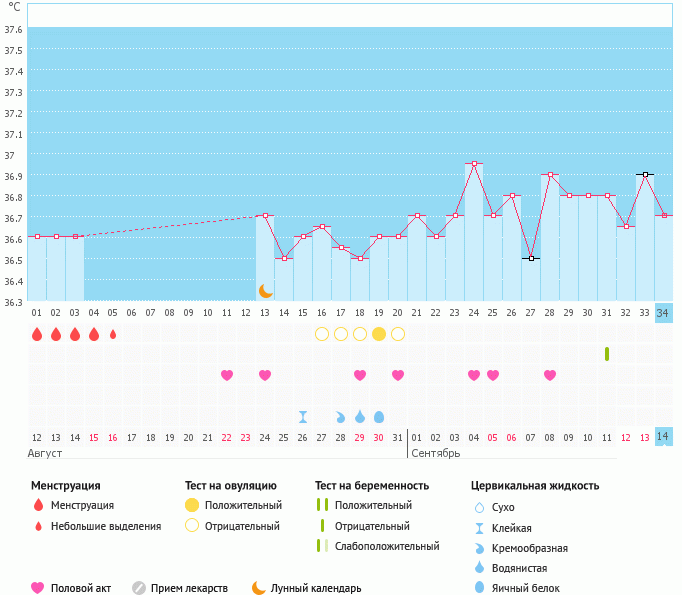Viewport: 682px width, 595px height.
Task: Click the egg white fluid drop on day 19
Action: click(379, 416)
